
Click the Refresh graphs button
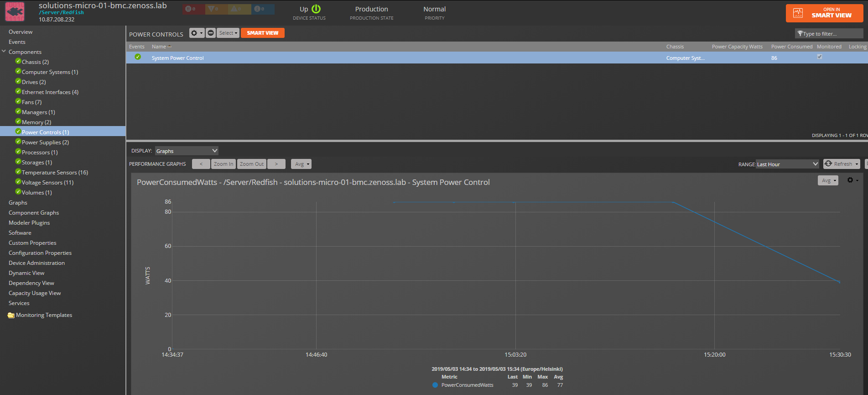click(838, 164)
